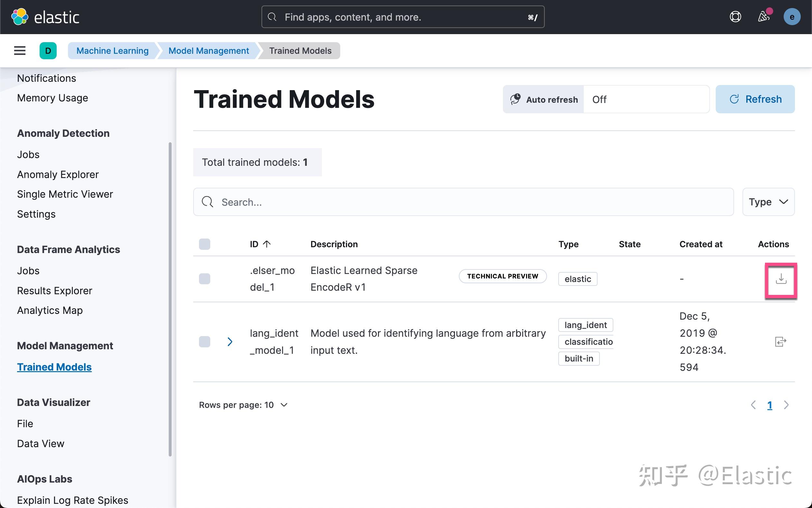This screenshot has height=508, width=812.
Task: Open the Model Management breadcrumb
Action: pyautogui.click(x=208, y=51)
